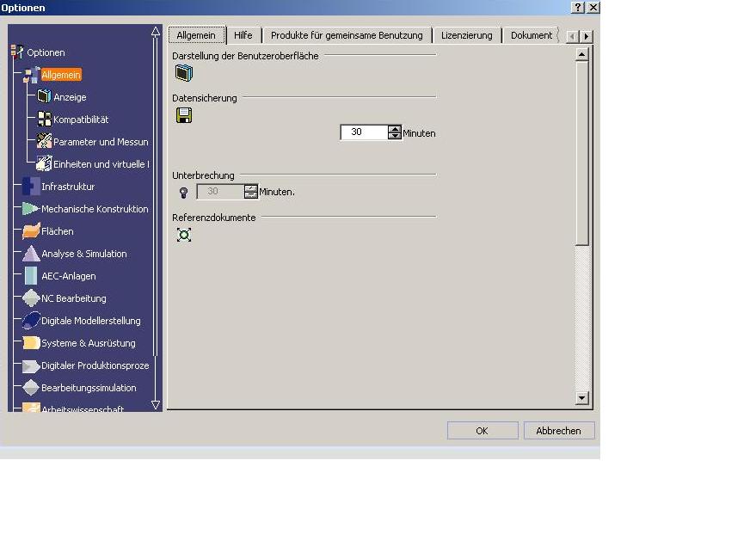Select Analyse & Simulation tree label
756x534 pixels.
(x=84, y=254)
